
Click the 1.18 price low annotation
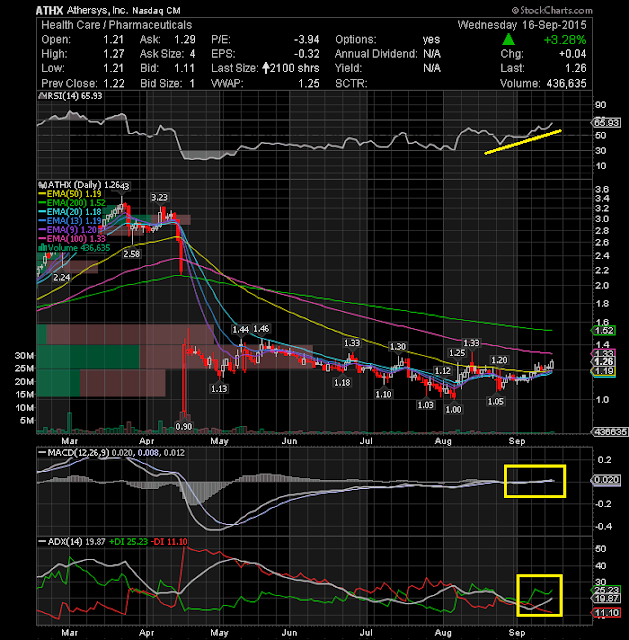(x=342, y=383)
